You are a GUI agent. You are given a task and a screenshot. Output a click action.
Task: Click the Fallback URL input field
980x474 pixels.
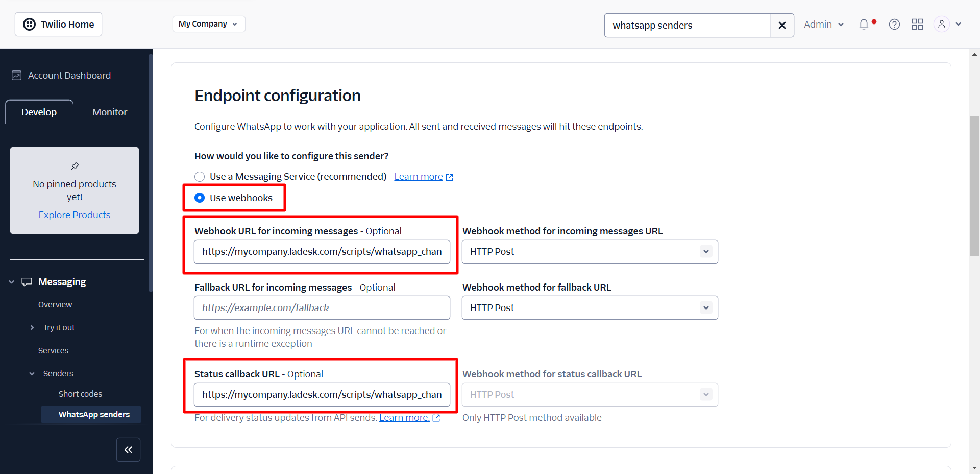pos(322,308)
